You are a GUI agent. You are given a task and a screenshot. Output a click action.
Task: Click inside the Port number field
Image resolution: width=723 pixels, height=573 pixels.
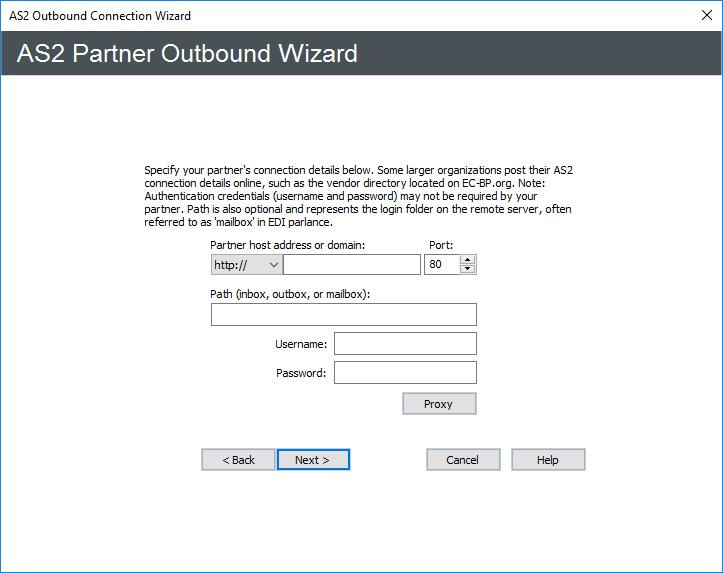(441, 265)
